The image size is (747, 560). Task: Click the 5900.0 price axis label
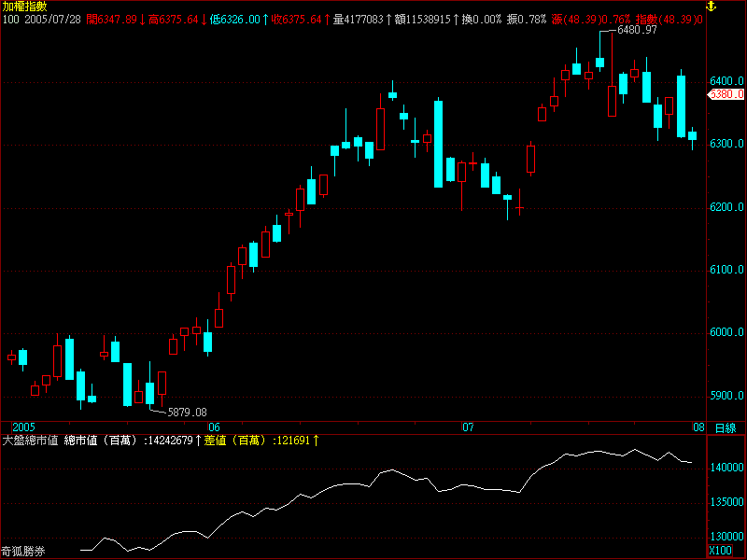(x=726, y=396)
